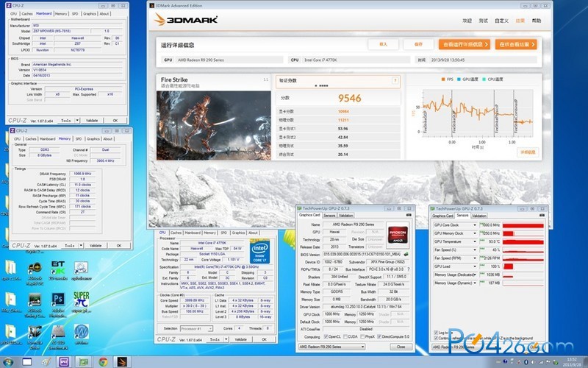588x368 pixels.
Task: Take a screenshot via GPU-Z Graphics Card camera icon
Action: (409, 215)
